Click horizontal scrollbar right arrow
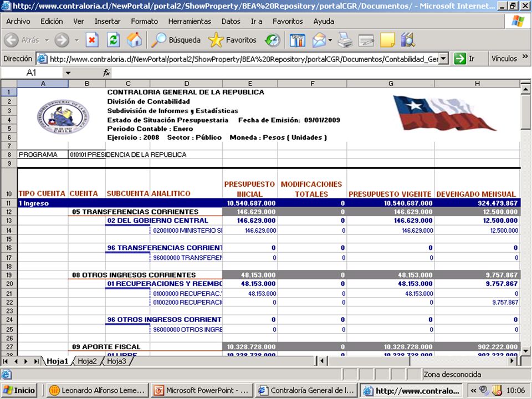This screenshot has height=399, width=532. (x=513, y=361)
